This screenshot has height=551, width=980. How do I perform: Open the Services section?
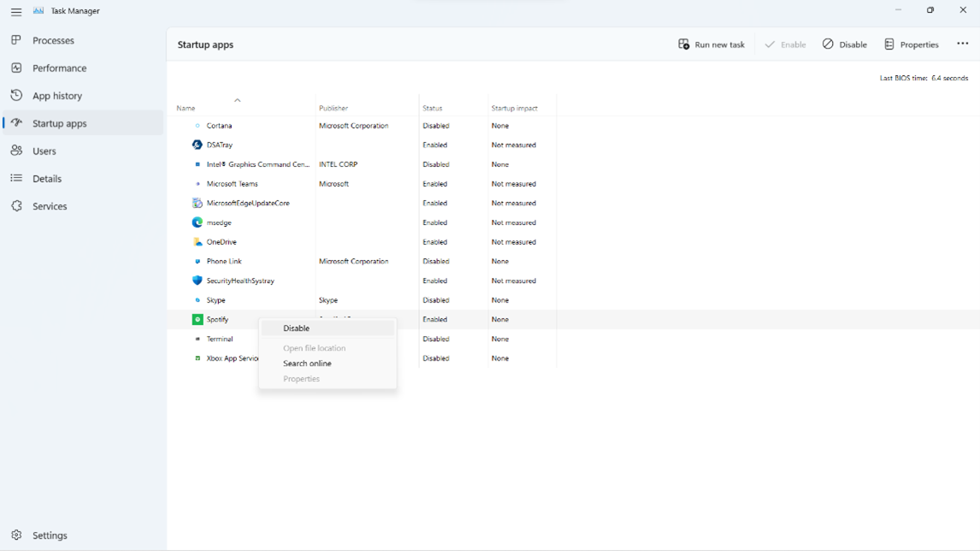coord(50,206)
